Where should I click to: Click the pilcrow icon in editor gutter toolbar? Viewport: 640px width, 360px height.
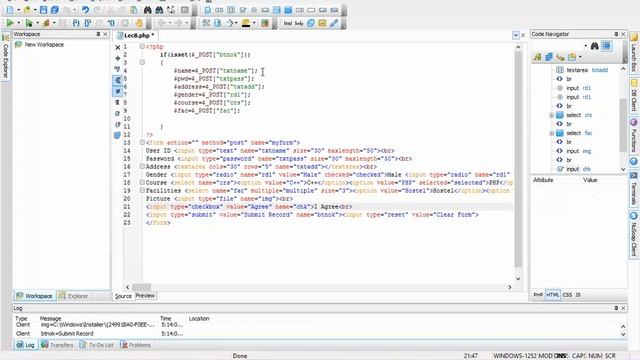118,102
